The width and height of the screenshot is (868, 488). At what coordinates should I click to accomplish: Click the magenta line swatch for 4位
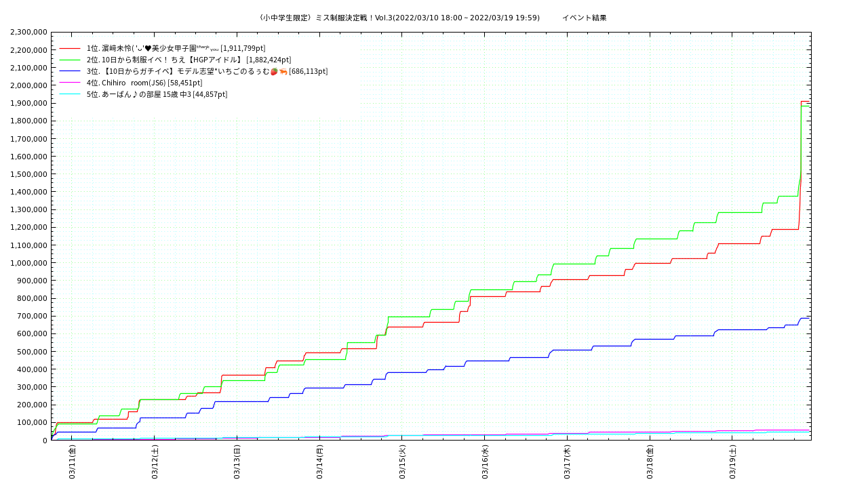click(x=70, y=83)
